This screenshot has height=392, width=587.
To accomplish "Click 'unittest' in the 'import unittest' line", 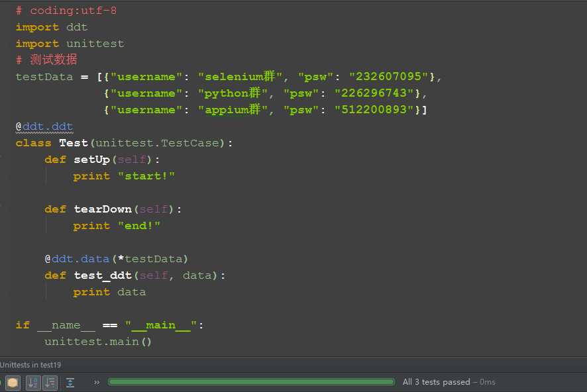I will 95,44.
